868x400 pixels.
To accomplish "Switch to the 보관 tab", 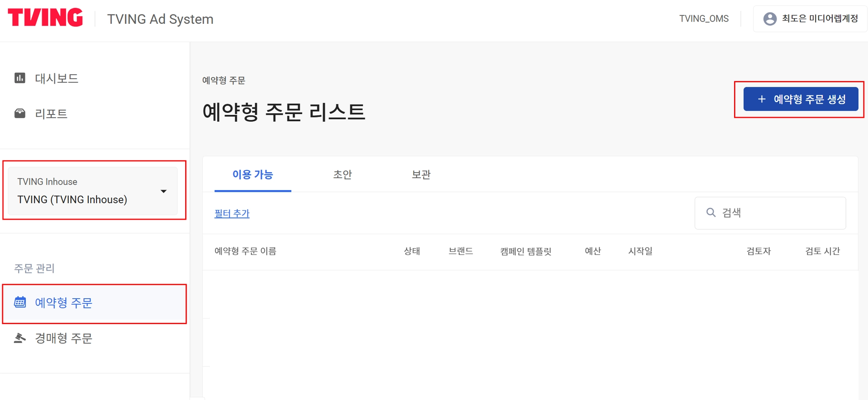I will (x=421, y=174).
